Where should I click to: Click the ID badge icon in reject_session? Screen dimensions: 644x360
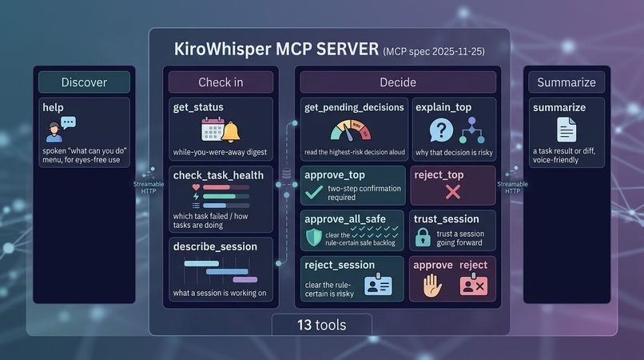[x=378, y=284]
